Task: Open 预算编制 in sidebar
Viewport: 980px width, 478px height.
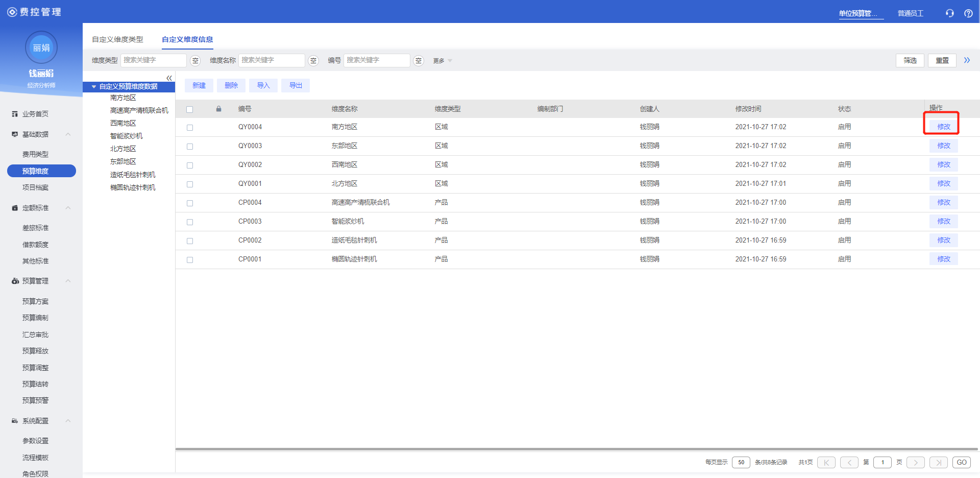Action: tap(35, 318)
